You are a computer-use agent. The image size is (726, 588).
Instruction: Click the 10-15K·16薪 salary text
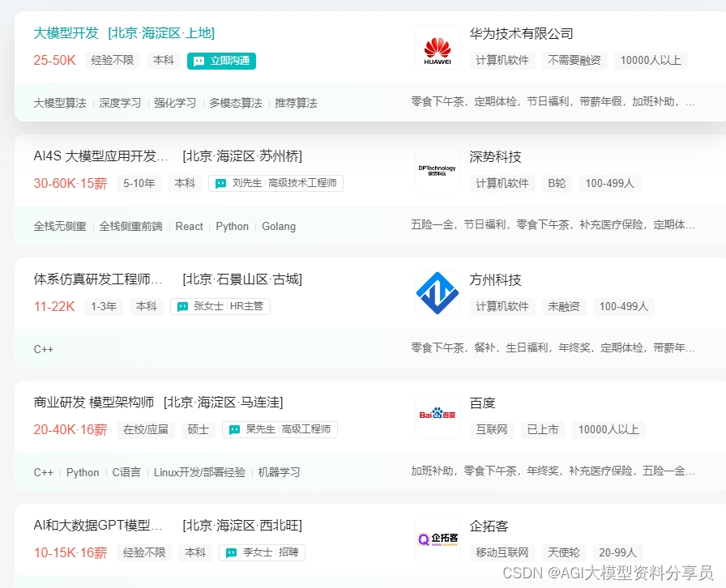pyautogui.click(x=70, y=553)
